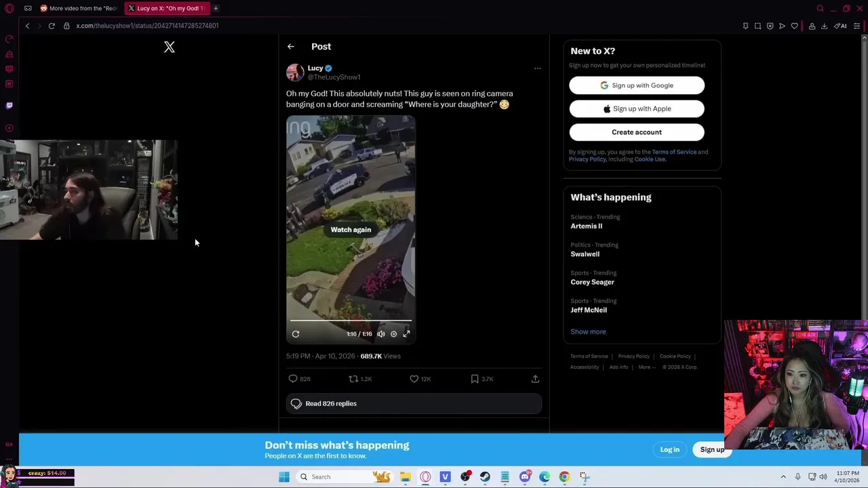The height and width of the screenshot is (488, 868).
Task: Click the Opera GX menu logo
Action: pyautogui.click(x=9, y=8)
